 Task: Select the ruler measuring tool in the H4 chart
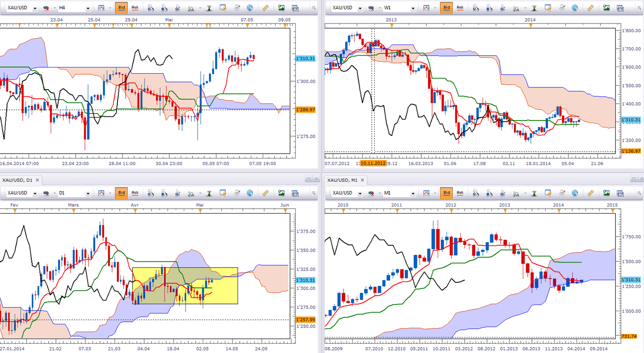(x=265, y=8)
